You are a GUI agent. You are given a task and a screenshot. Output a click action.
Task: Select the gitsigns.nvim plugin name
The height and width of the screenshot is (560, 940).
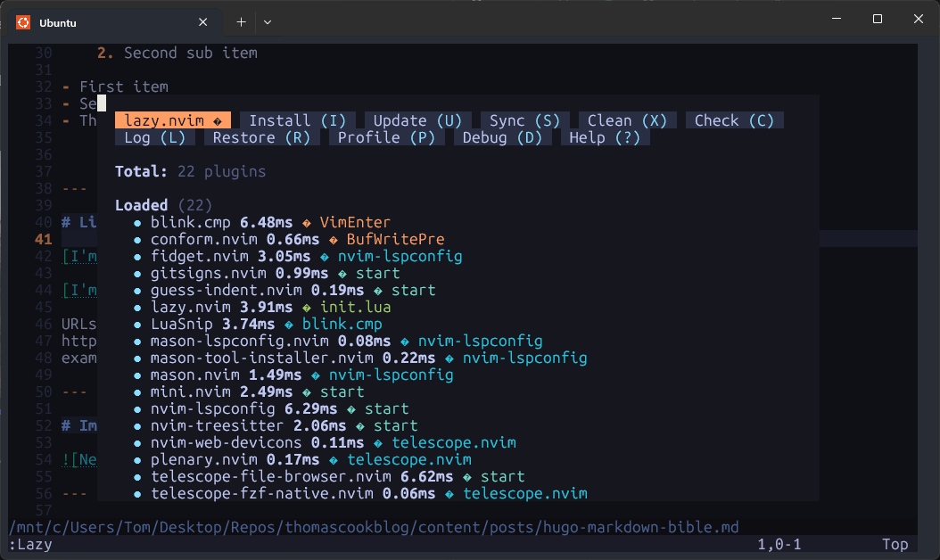pyautogui.click(x=208, y=274)
